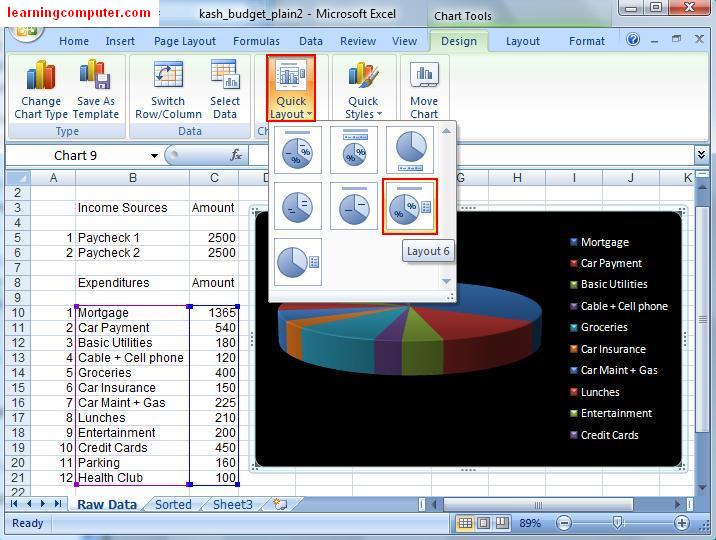Click the Health Club cell
Screen dimensions: 716x540
click(132, 478)
